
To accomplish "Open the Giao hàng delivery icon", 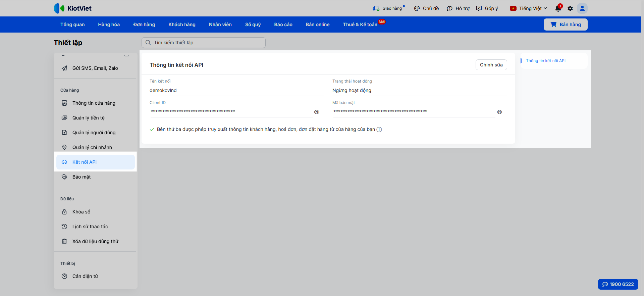I will (x=376, y=8).
